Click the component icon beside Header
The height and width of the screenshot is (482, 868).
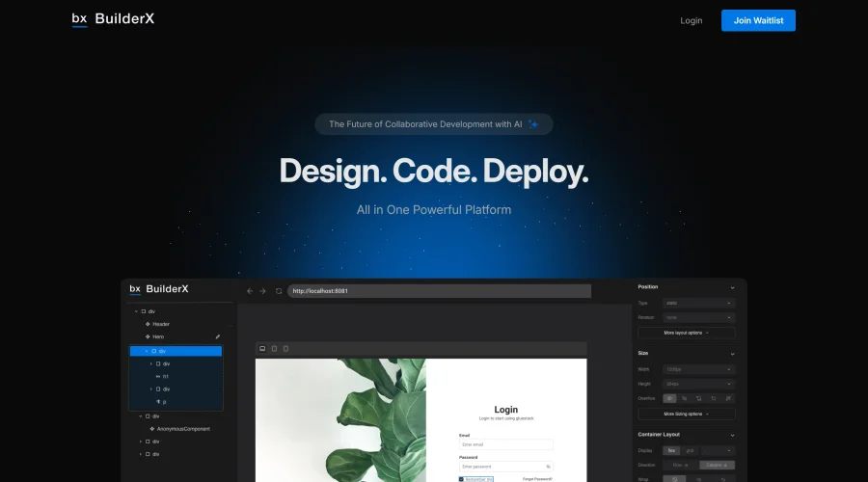click(x=148, y=324)
